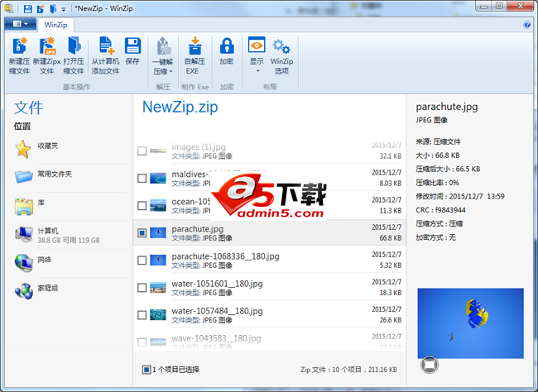Uncheck the parachute.jpg checkbox
The height and width of the screenshot is (392, 538).
click(x=142, y=233)
